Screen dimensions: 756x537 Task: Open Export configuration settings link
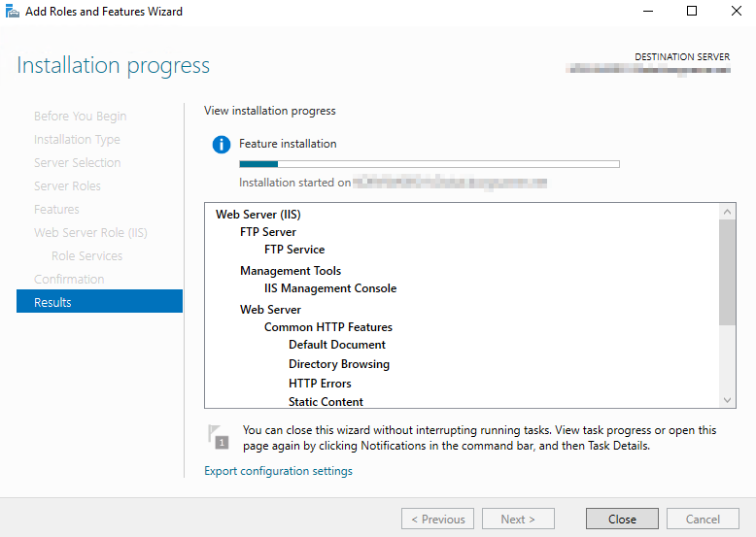[278, 471]
